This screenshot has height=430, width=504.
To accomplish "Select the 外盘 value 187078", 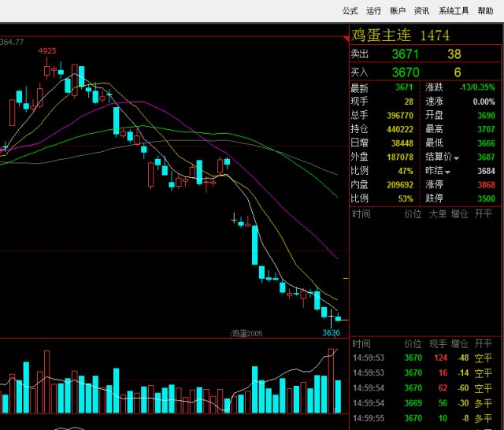I will point(400,157).
